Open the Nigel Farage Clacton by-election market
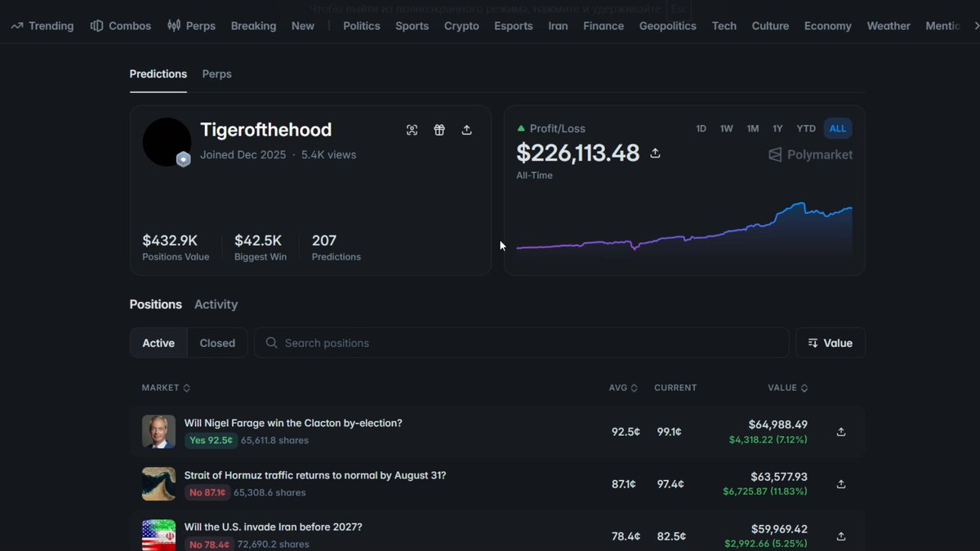 point(293,423)
